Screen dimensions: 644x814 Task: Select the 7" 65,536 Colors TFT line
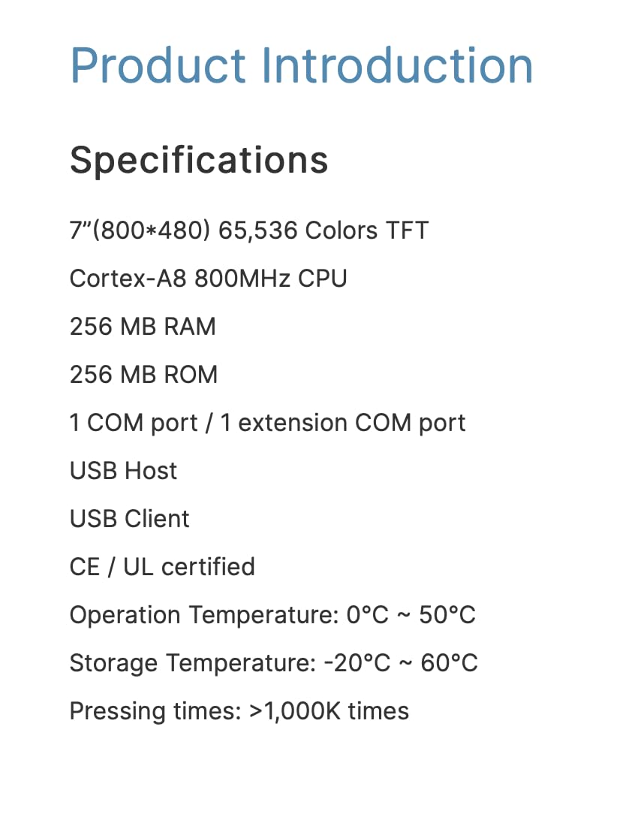pyautogui.click(x=249, y=230)
